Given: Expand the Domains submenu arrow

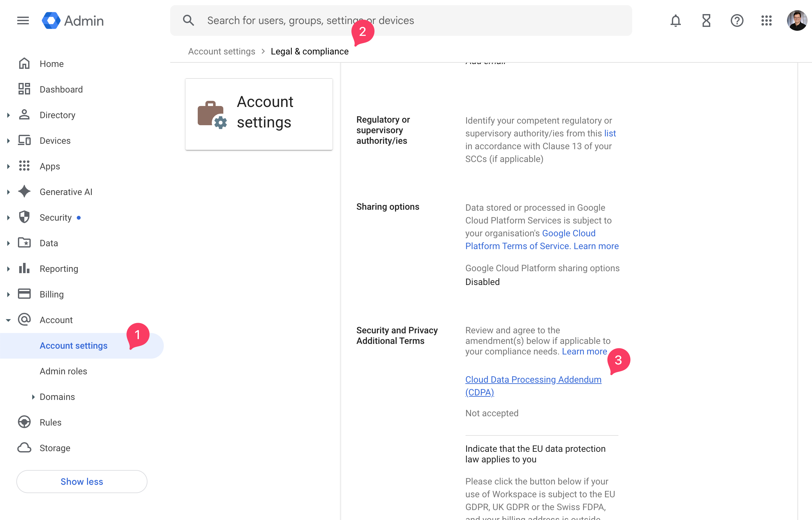Looking at the screenshot, I should pyautogui.click(x=33, y=397).
